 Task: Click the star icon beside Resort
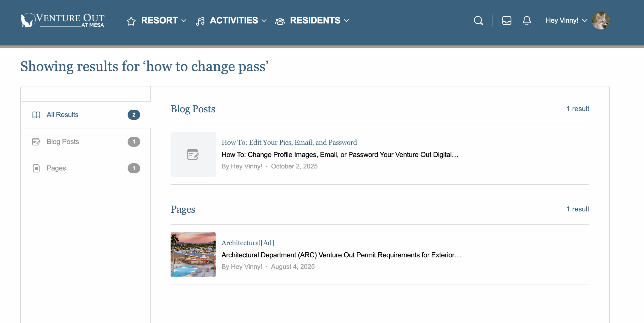(x=131, y=21)
